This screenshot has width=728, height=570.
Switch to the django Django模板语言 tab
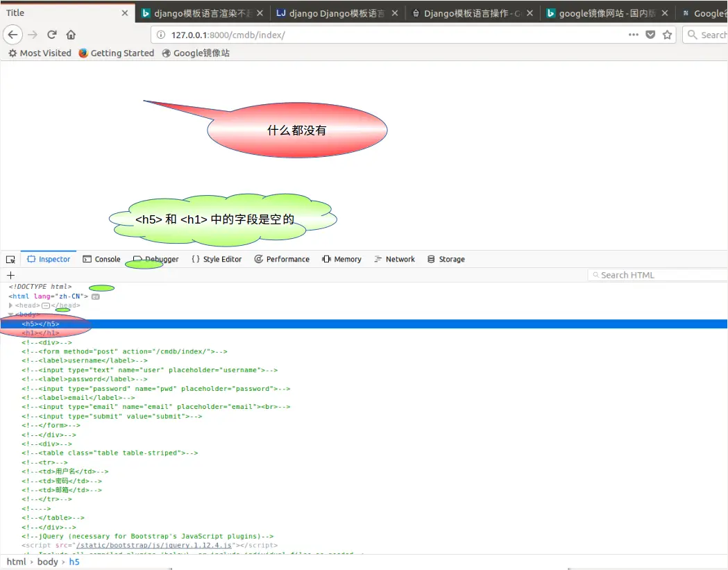pos(337,13)
